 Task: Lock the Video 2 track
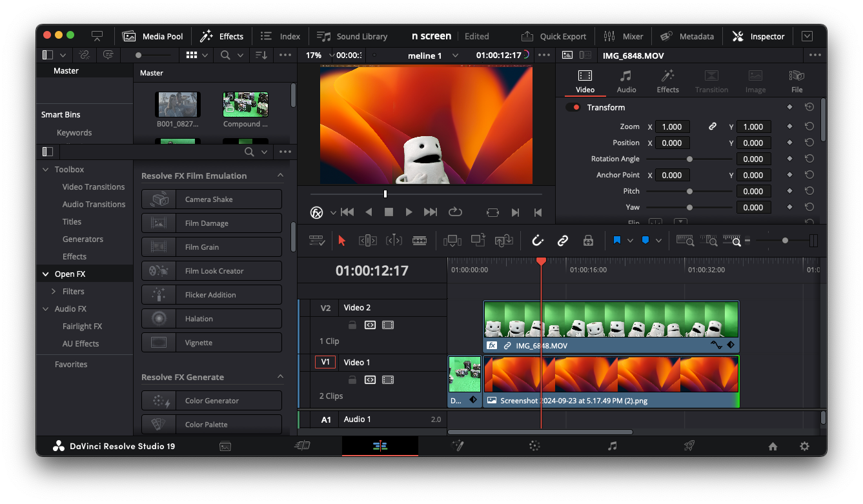352,325
